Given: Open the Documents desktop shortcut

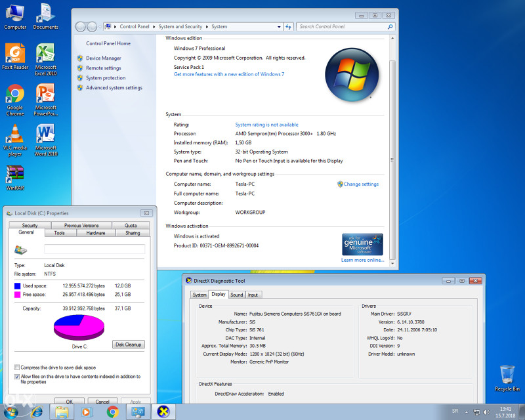Looking at the screenshot, I should coord(45,17).
